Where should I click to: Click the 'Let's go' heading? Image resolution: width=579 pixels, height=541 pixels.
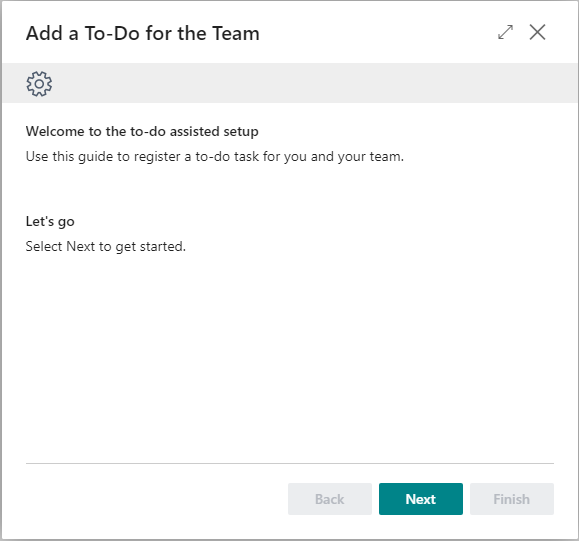pyautogui.click(x=50, y=222)
